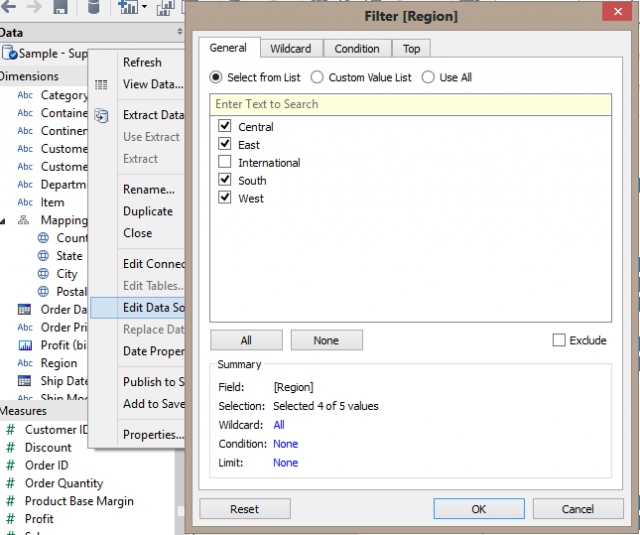This screenshot has width=640, height=535.
Task: Click the Sample - Superstore data source icon
Action: click(9, 53)
